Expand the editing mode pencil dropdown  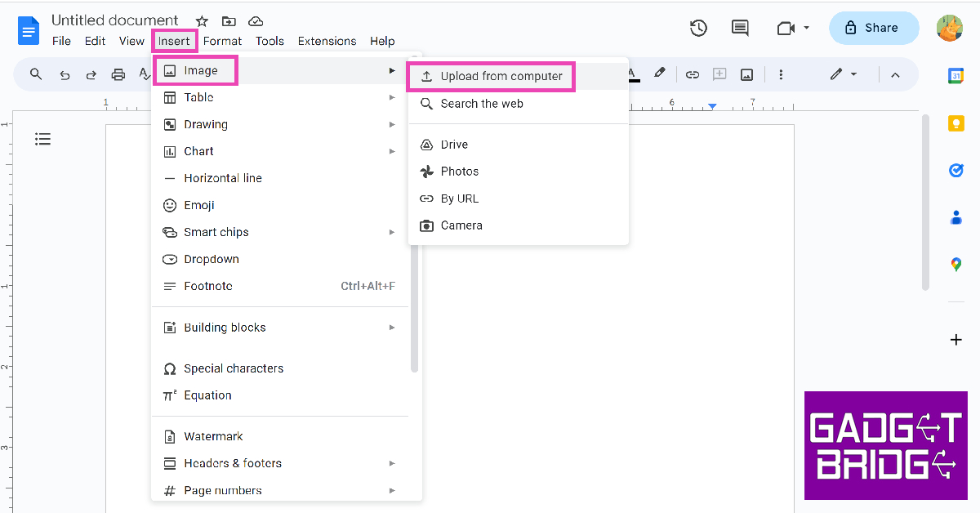[853, 74]
